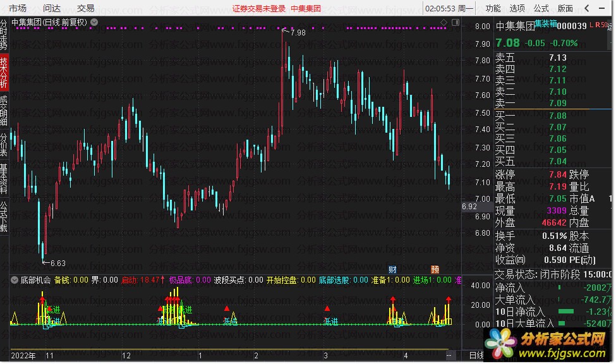Open the 市场 menu
The image size is (616, 364).
click(17, 8)
